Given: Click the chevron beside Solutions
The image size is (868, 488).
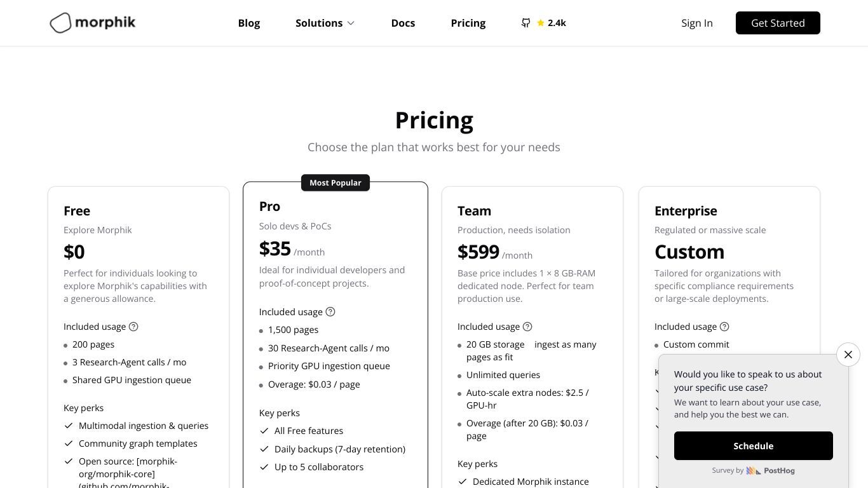Looking at the screenshot, I should (x=350, y=24).
